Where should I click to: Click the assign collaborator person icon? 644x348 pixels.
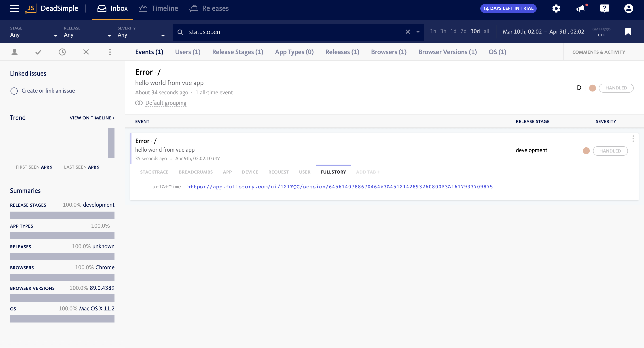[x=15, y=52]
